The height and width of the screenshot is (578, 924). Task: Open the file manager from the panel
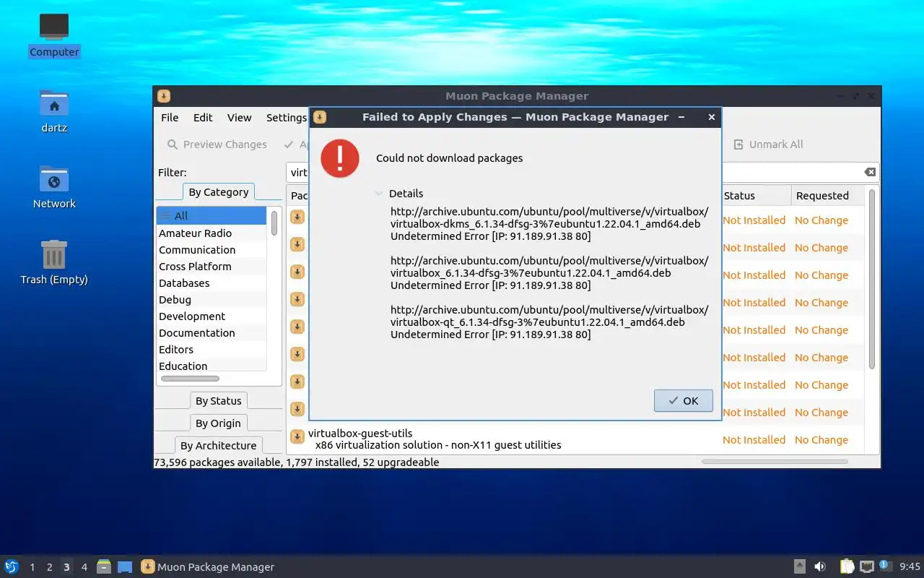tap(104, 566)
